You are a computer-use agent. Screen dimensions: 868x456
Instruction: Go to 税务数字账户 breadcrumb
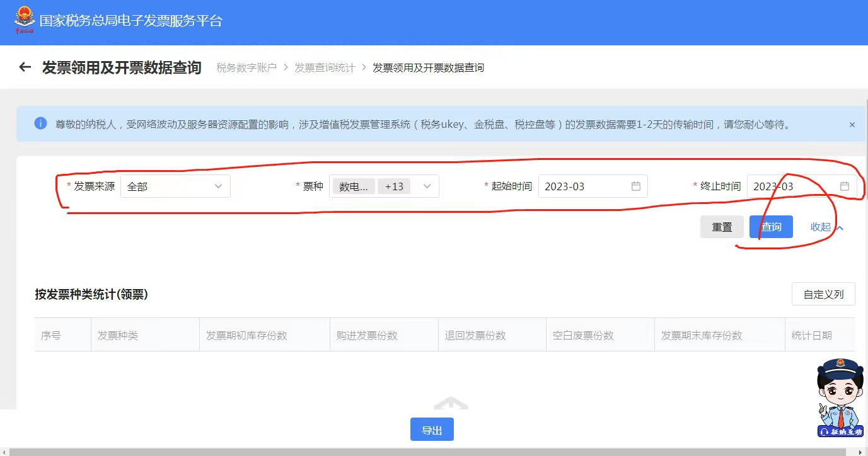(246, 67)
